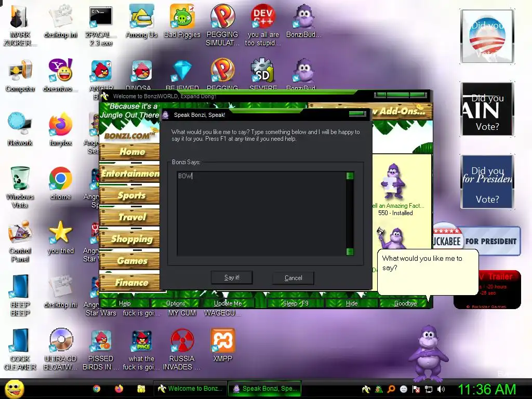Screen dimensions: 532x399
Task: Launch the XMPP desktop icon
Action: (x=222, y=345)
